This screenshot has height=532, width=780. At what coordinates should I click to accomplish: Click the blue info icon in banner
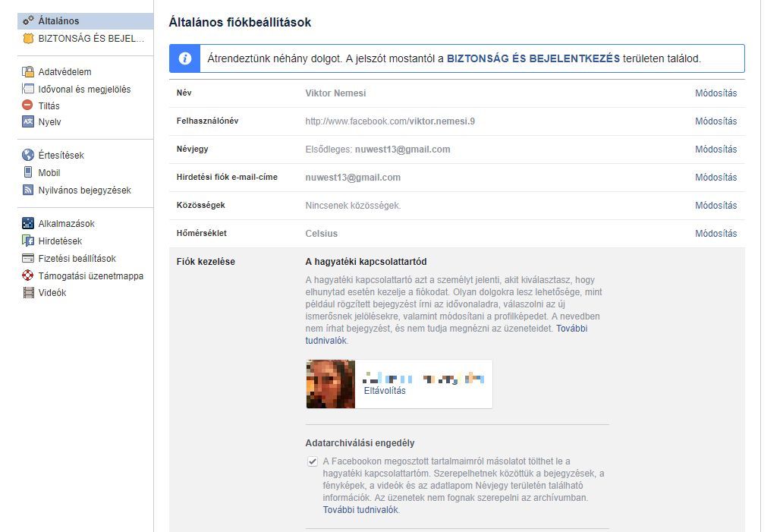pos(184,58)
